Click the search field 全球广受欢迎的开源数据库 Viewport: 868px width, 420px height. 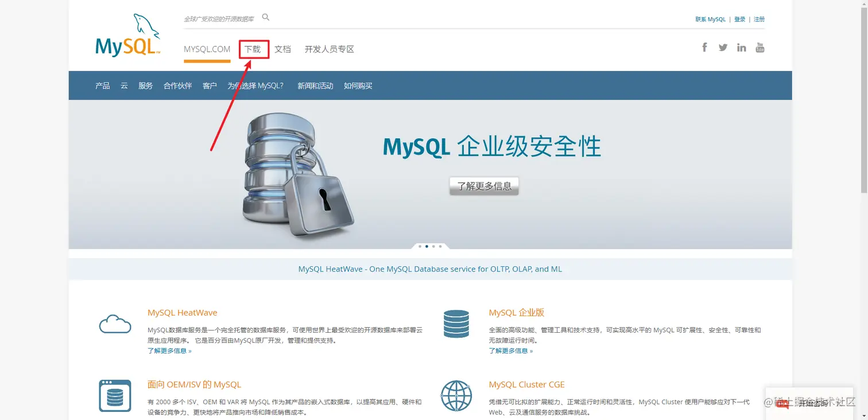click(219, 19)
